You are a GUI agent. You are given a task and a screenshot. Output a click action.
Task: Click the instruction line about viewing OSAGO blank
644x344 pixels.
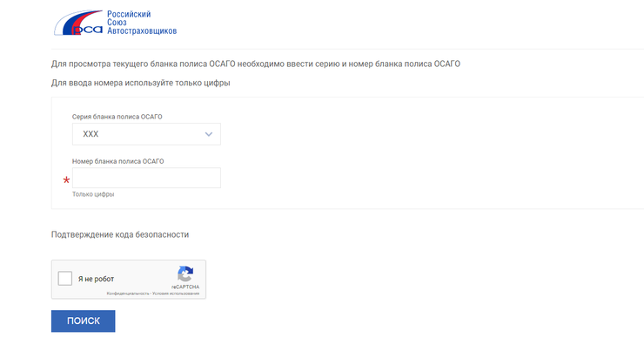click(256, 64)
